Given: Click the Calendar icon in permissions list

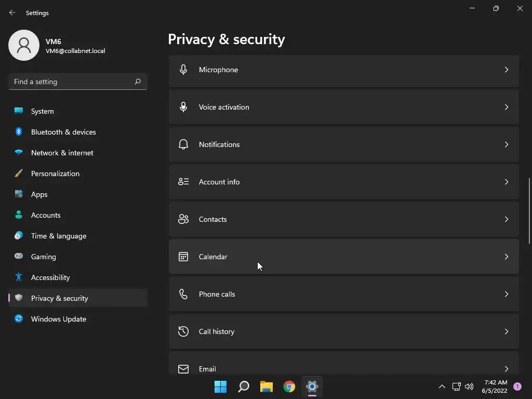Looking at the screenshot, I should click(x=183, y=257).
